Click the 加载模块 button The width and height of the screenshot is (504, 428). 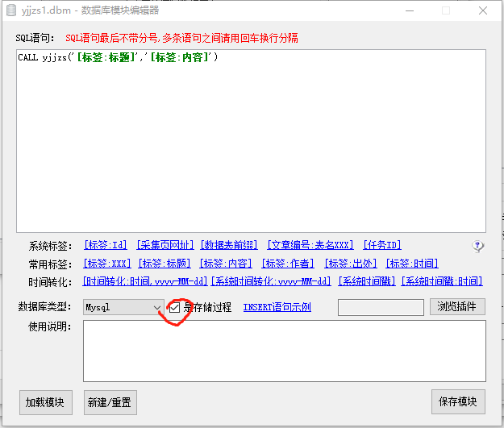click(x=46, y=403)
